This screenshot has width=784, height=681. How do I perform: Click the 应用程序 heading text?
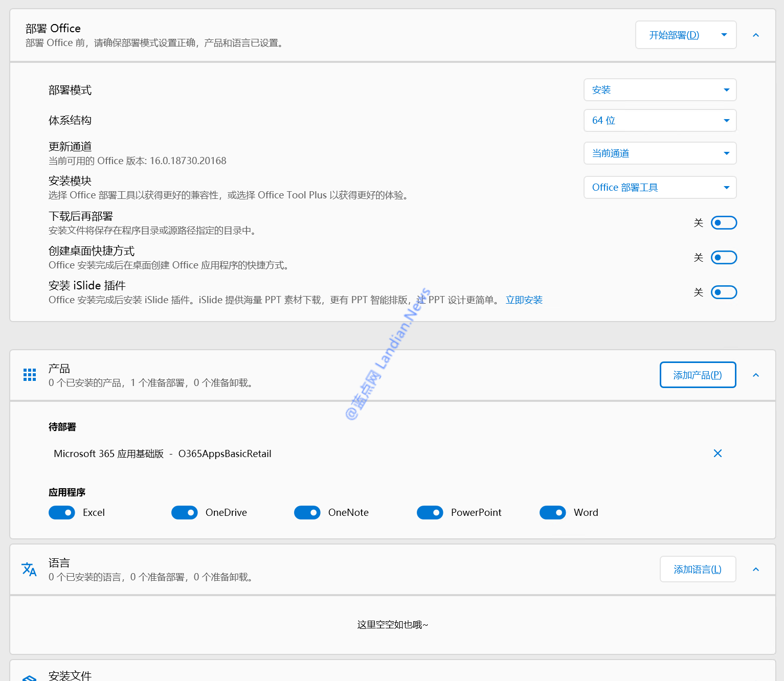click(x=67, y=492)
